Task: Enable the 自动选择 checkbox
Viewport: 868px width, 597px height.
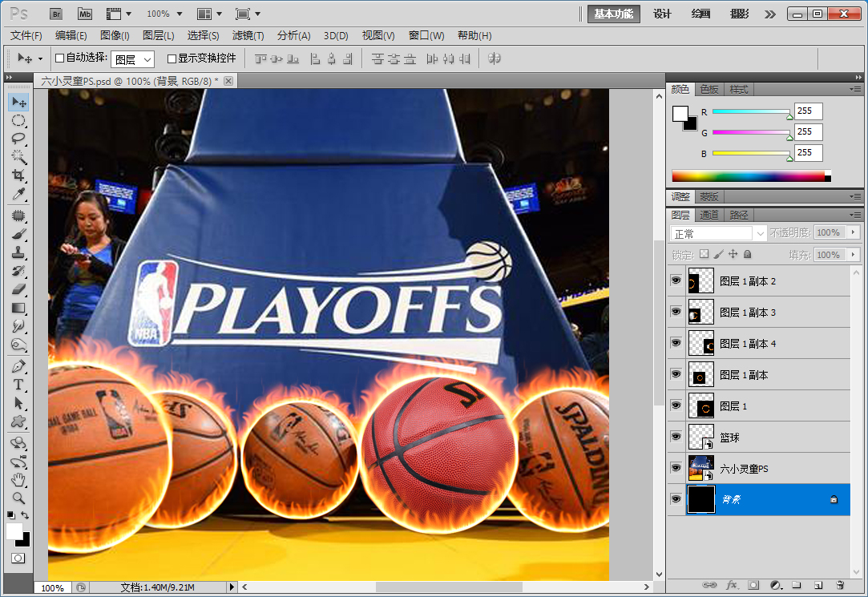Action: tap(60, 58)
